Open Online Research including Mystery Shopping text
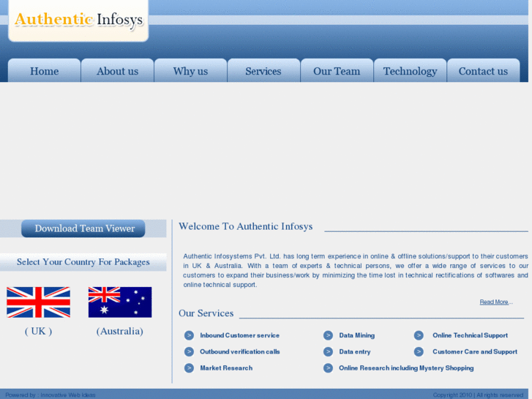Screen dimensions: 532x399 [x=406, y=368]
